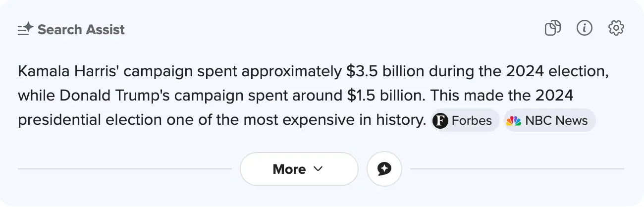The image size is (644, 207).
Task: Click the NBC peacock logo icon
Action: pos(514,120)
